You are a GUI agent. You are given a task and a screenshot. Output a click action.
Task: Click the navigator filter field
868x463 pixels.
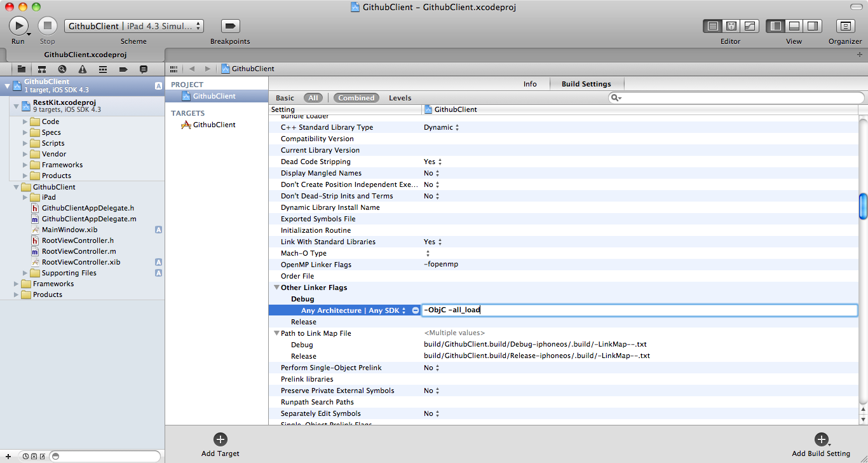tap(105, 456)
